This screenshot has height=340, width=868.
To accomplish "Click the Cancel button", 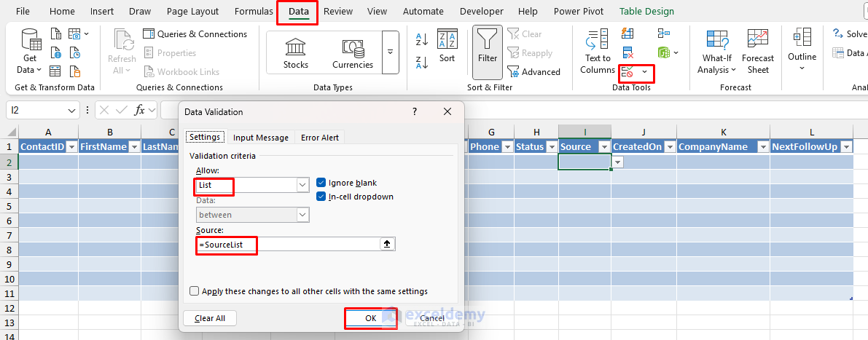I will pos(432,318).
